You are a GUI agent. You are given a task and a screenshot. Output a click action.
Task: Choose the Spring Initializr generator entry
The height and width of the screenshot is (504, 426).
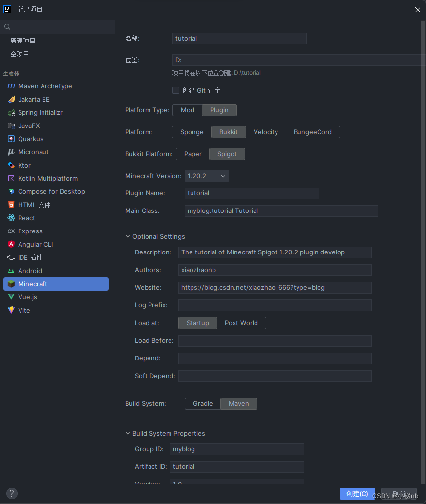[x=56, y=112]
